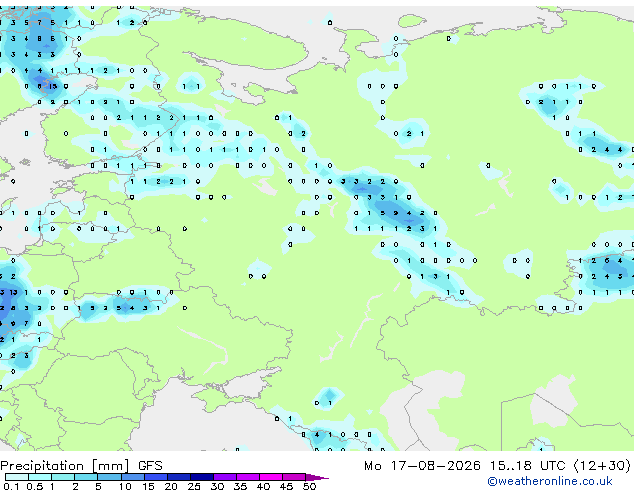Click the 25–30 mm dark navy legend box
634x490 pixels.
pos(202,477)
